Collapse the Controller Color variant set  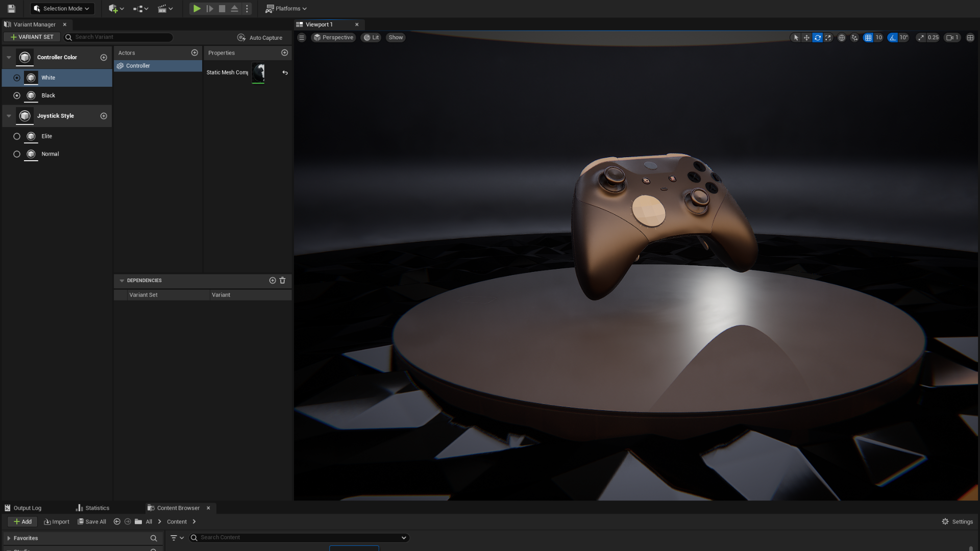[8, 57]
